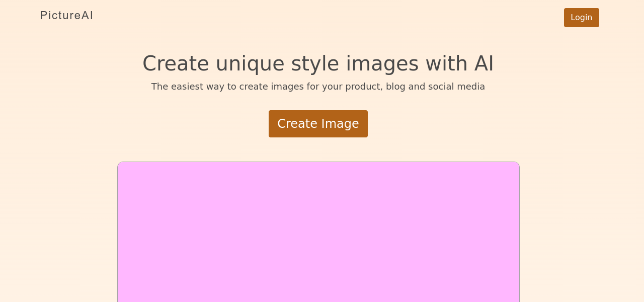Click the PictureAI brand text in the header
This screenshot has width=644, height=302.
[x=66, y=16]
